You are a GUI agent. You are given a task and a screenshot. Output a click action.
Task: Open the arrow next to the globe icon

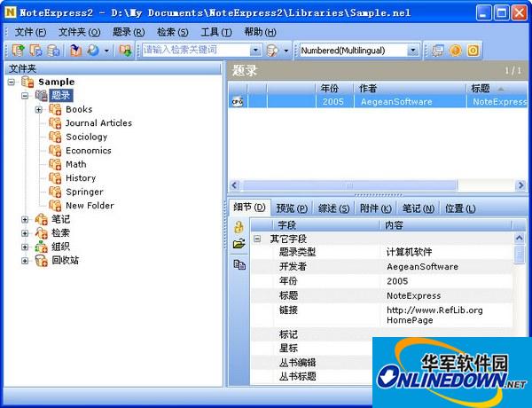106,51
